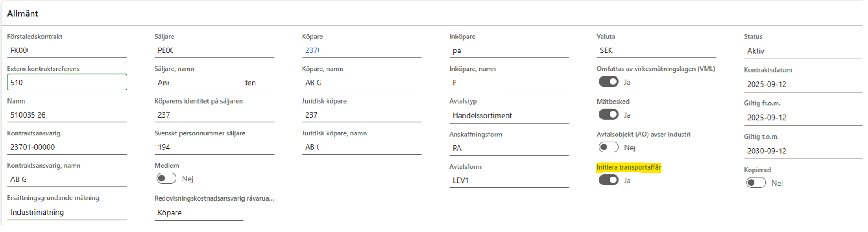Click the Status field showing Aktiv

click(x=803, y=51)
